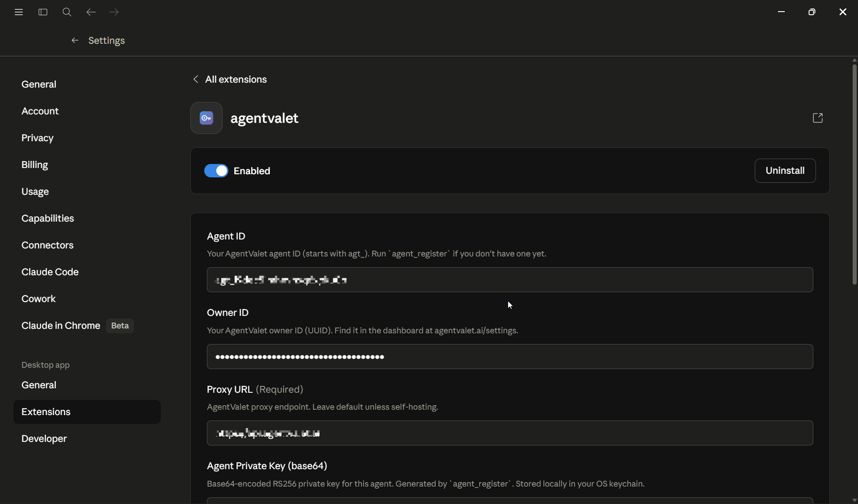The image size is (858, 504).
Task: Open search with the magnifier icon
Action: 67,12
